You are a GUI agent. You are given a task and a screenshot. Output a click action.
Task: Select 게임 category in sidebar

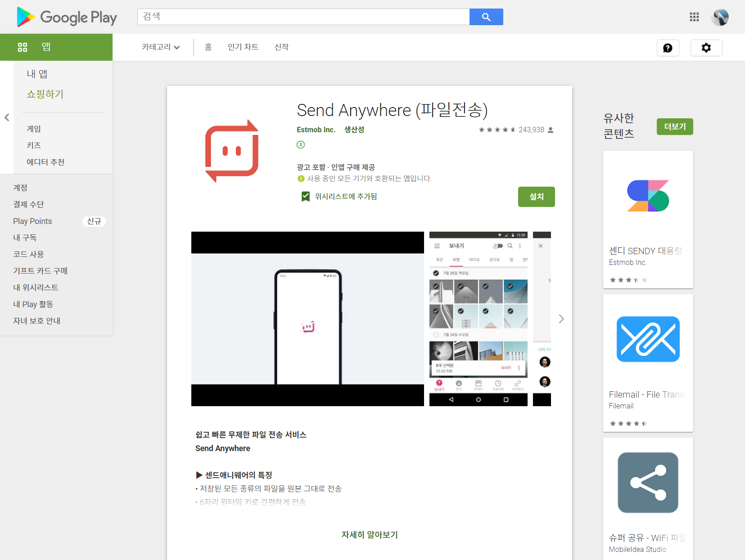click(x=34, y=129)
